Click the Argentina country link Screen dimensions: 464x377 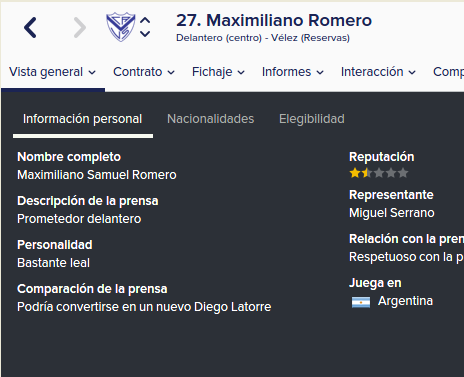[x=405, y=301]
